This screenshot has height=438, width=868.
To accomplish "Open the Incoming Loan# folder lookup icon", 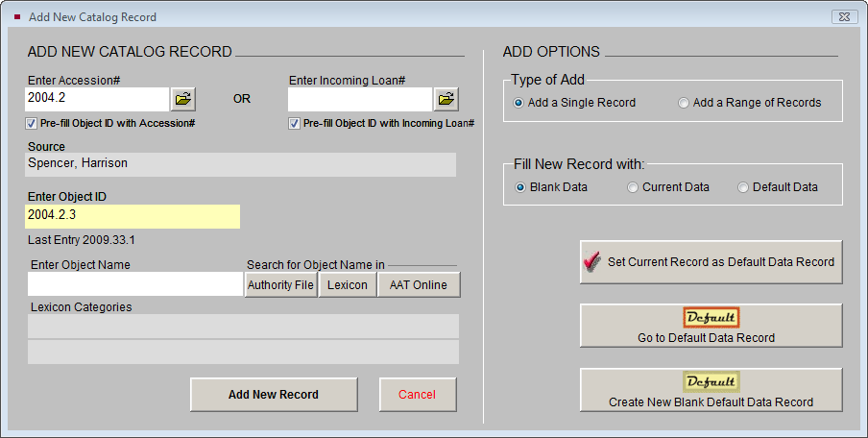I will [x=446, y=99].
